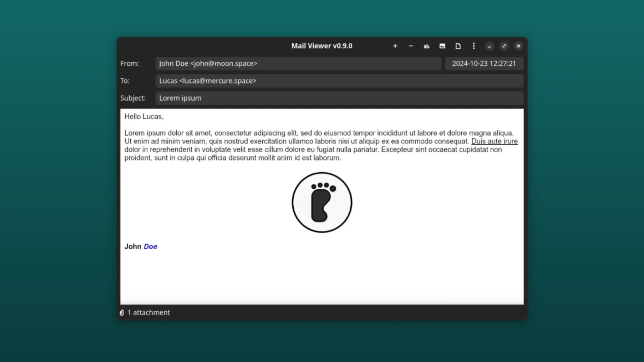Click the Subject field Lorem ipsum

(x=340, y=98)
